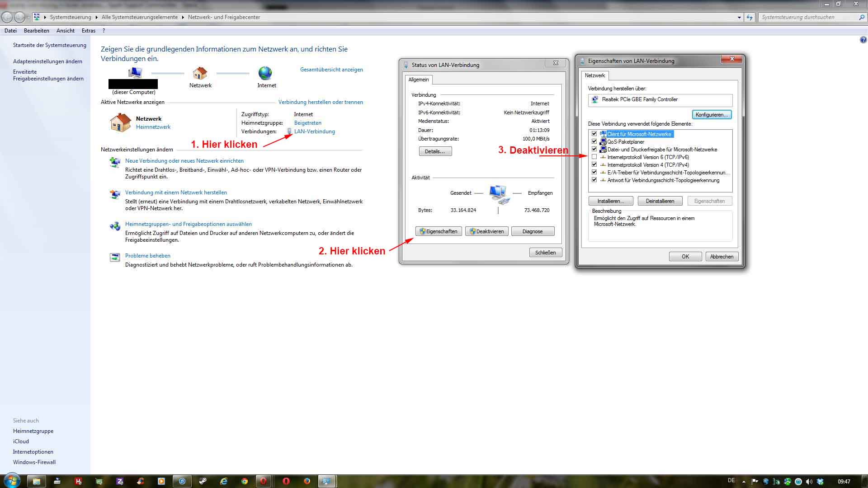Uncheck Internetprotokoll Version 4 checkbox

(594, 164)
